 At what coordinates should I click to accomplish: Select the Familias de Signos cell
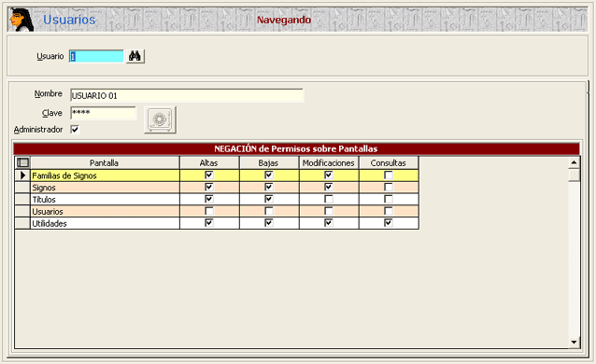(105, 175)
